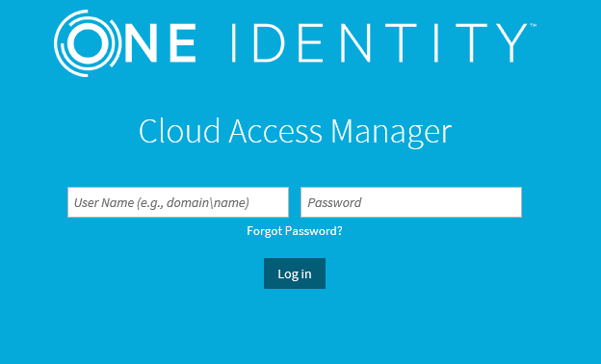Click the letter "Y" at the end of IDENTITY

[x=511, y=43]
